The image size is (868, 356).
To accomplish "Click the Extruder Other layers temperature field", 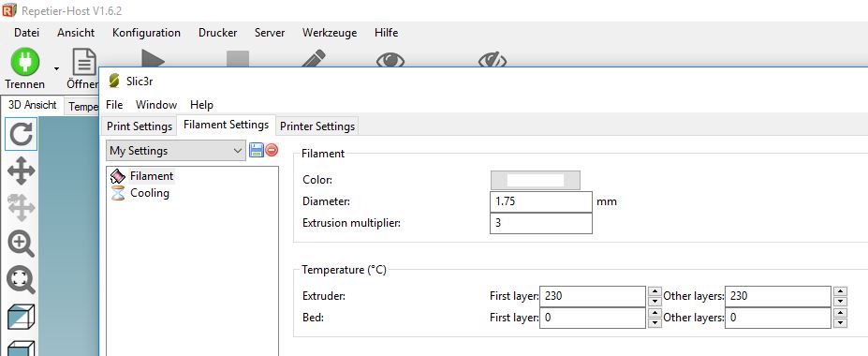I will pyautogui.click(x=778, y=296).
